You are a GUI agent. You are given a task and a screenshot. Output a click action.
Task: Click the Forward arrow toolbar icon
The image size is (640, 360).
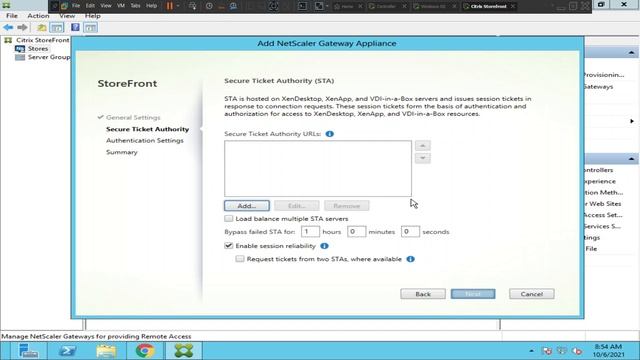click(x=22, y=27)
